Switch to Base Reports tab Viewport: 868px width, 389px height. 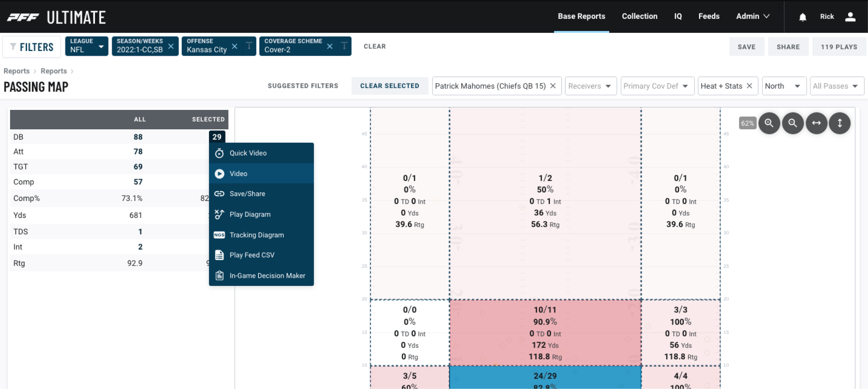(582, 16)
